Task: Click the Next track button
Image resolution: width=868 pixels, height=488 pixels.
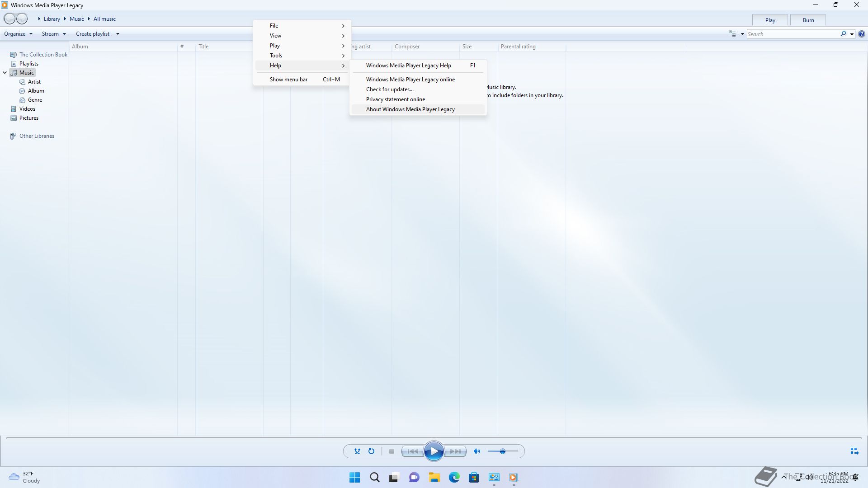Action: click(455, 451)
